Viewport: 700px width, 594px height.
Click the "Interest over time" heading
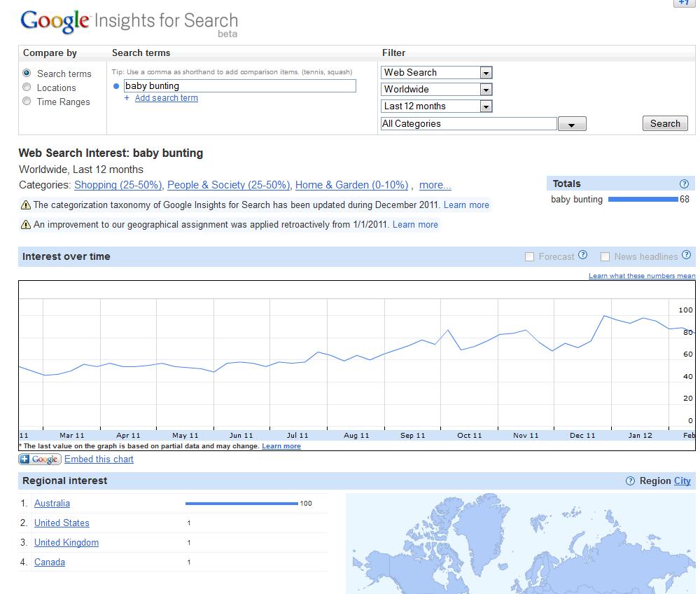click(x=66, y=256)
